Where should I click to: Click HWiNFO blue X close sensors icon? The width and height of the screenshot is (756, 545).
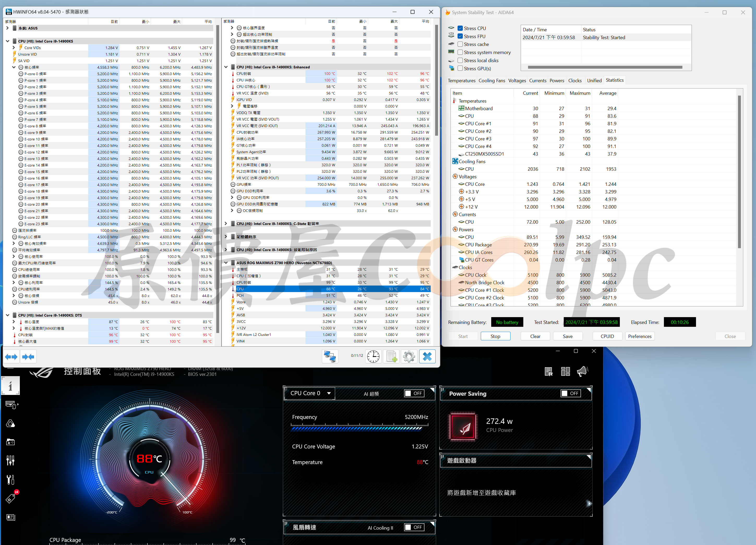[427, 357]
